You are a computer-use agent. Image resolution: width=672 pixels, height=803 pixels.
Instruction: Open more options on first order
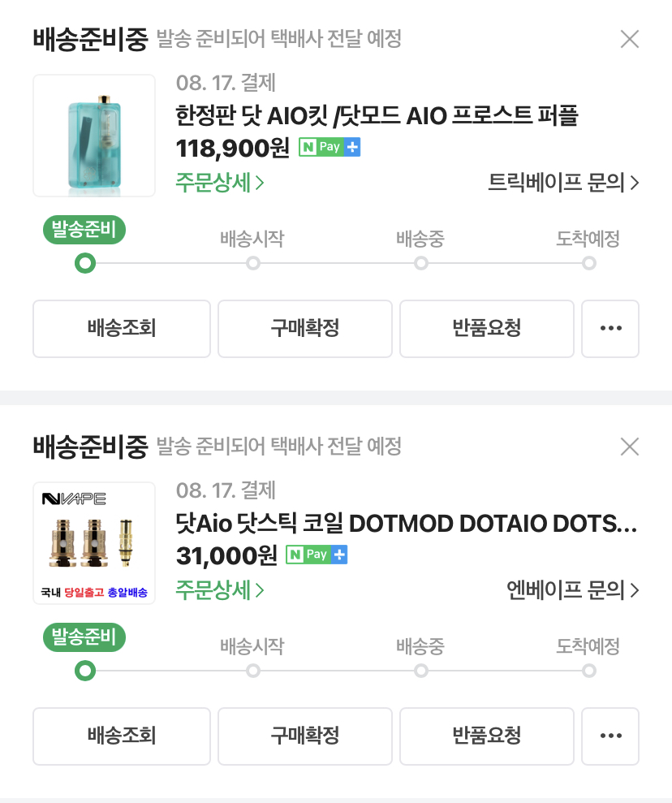tap(610, 329)
